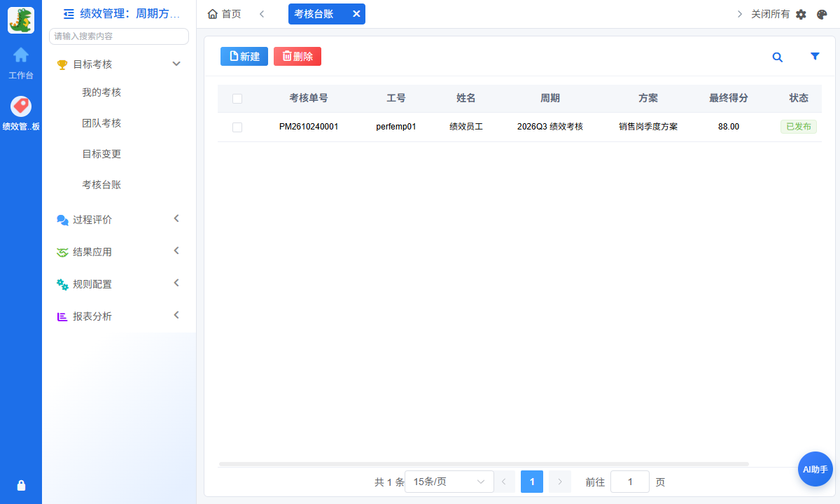Click the gears icon beside 规则配置
The width and height of the screenshot is (840, 504).
[62, 284]
